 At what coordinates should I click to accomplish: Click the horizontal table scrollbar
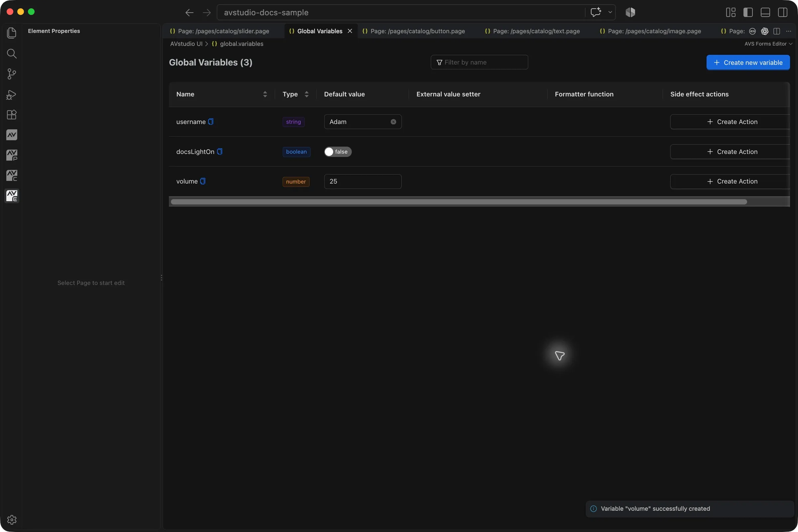pyautogui.click(x=459, y=202)
